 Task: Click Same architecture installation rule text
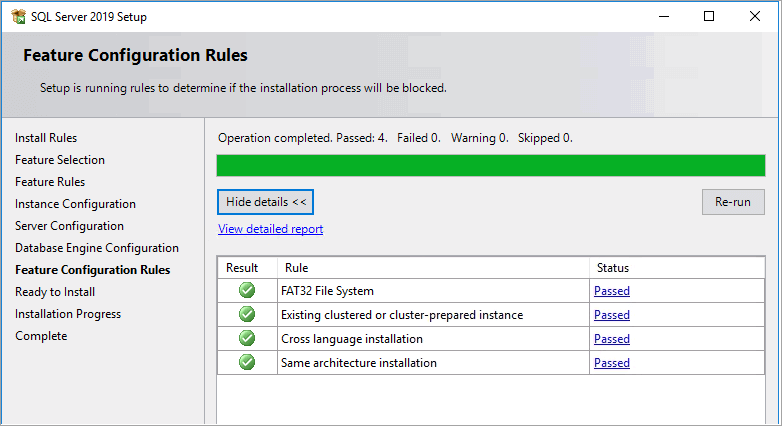point(359,363)
